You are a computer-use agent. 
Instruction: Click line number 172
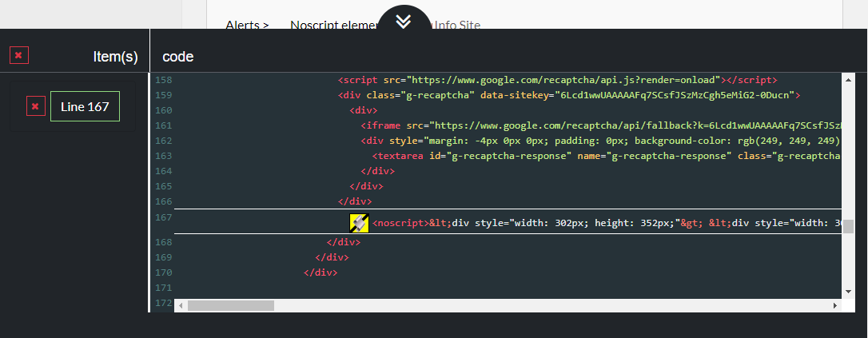[x=163, y=303]
